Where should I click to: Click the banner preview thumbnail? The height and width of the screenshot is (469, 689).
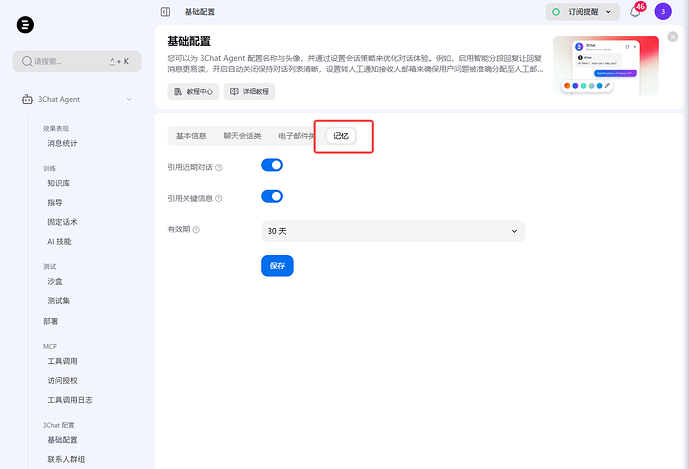pos(606,65)
